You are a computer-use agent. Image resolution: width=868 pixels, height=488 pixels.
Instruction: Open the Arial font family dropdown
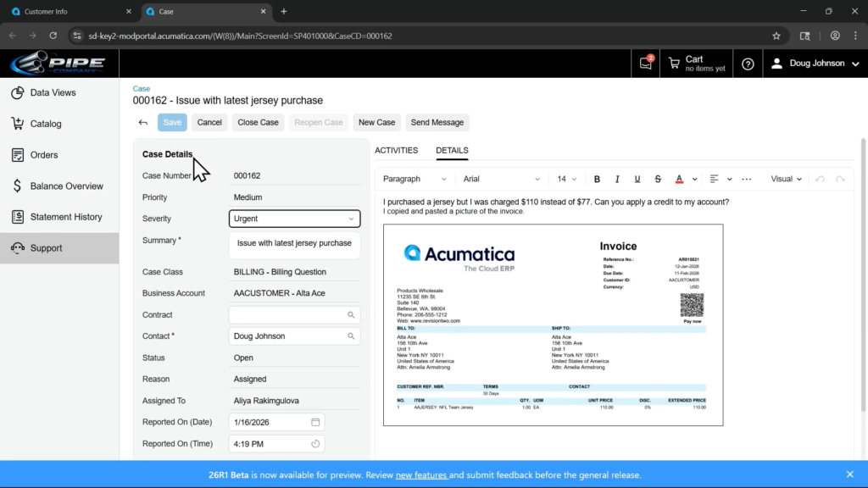pos(501,179)
